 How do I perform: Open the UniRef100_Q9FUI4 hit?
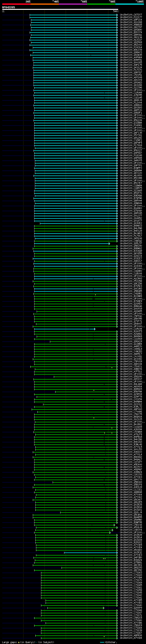[131, 20]
